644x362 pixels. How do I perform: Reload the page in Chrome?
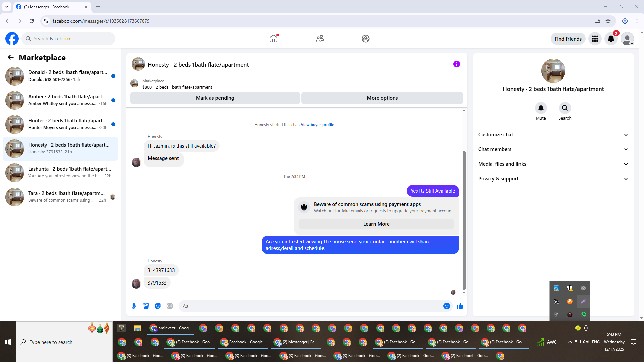(x=32, y=21)
